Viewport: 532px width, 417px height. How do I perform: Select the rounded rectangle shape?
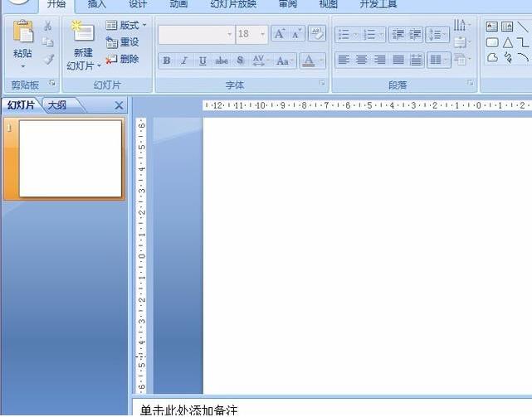pos(492,42)
